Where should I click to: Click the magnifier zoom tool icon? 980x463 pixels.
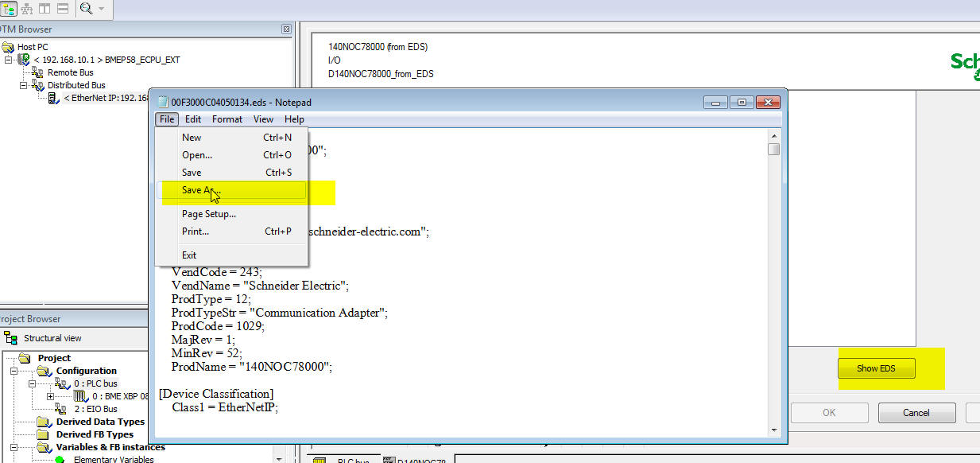pyautogui.click(x=86, y=9)
